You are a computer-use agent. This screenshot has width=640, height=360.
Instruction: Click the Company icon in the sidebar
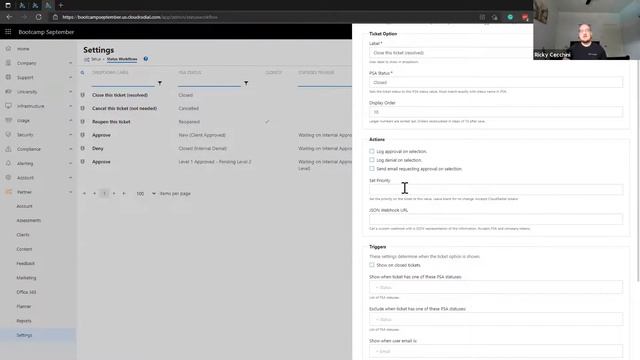coord(8,63)
